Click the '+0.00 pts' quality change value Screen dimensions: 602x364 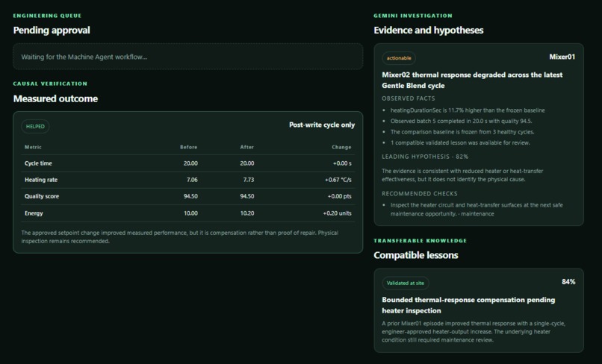click(x=339, y=196)
